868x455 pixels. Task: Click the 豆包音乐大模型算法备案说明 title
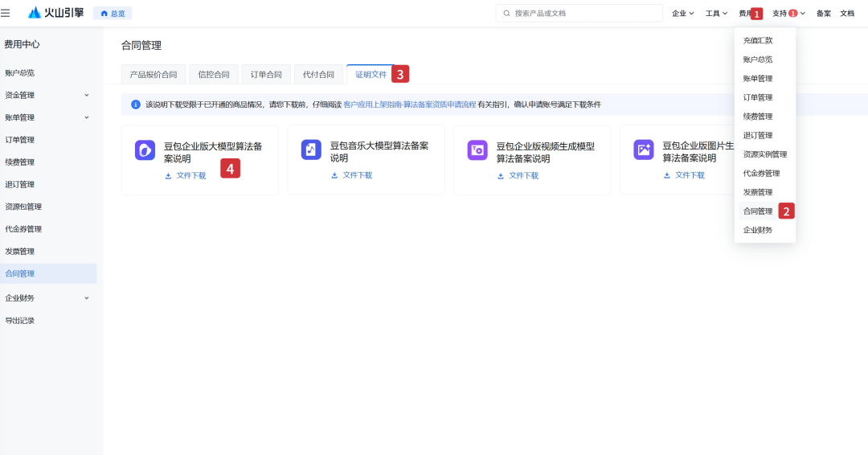[379, 152]
